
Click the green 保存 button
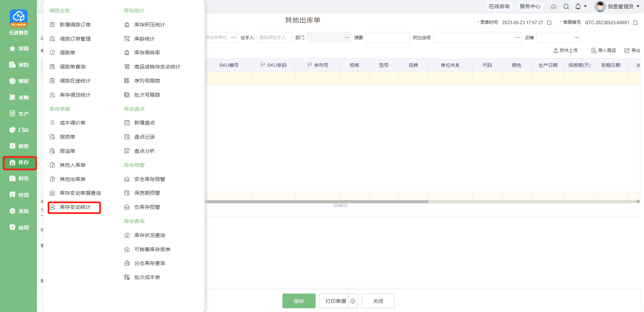click(299, 301)
